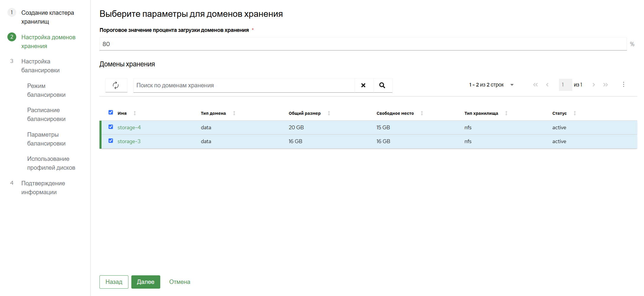
Task: Click the 1 - 2 из 2 строк text
Action: (x=486, y=85)
